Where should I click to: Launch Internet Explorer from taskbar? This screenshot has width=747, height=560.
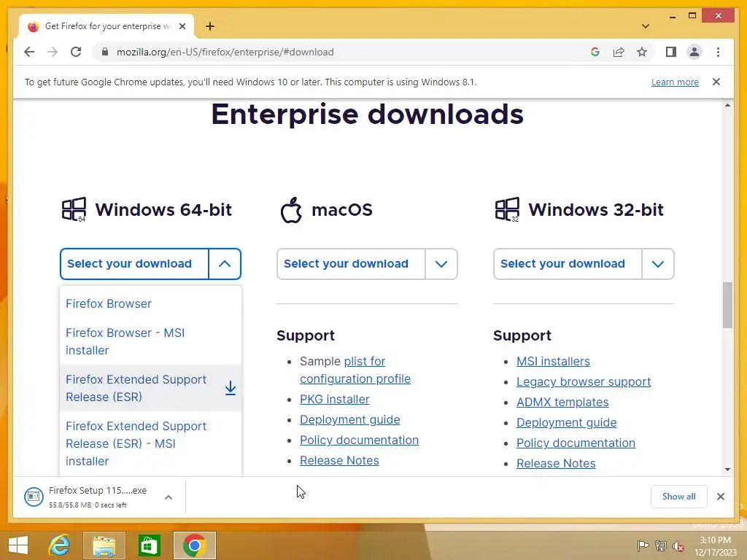(60, 545)
